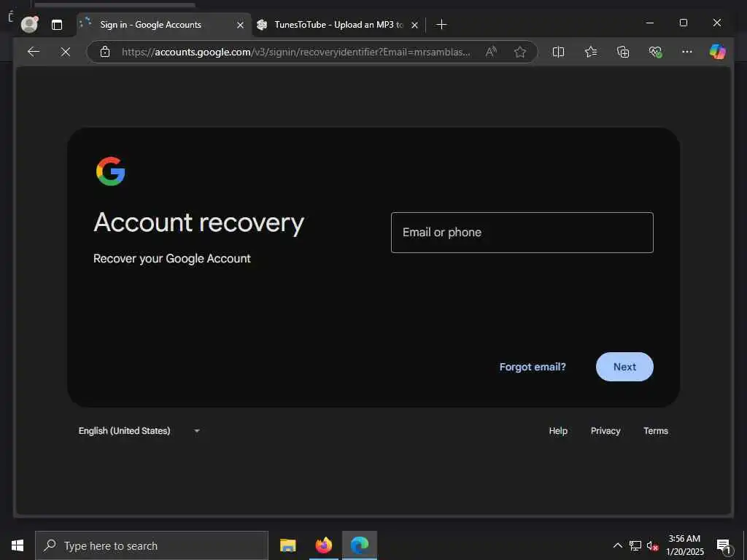The width and height of the screenshot is (747, 560).
Task: Focus the Email or phone field
Action: tap(522, 233)
